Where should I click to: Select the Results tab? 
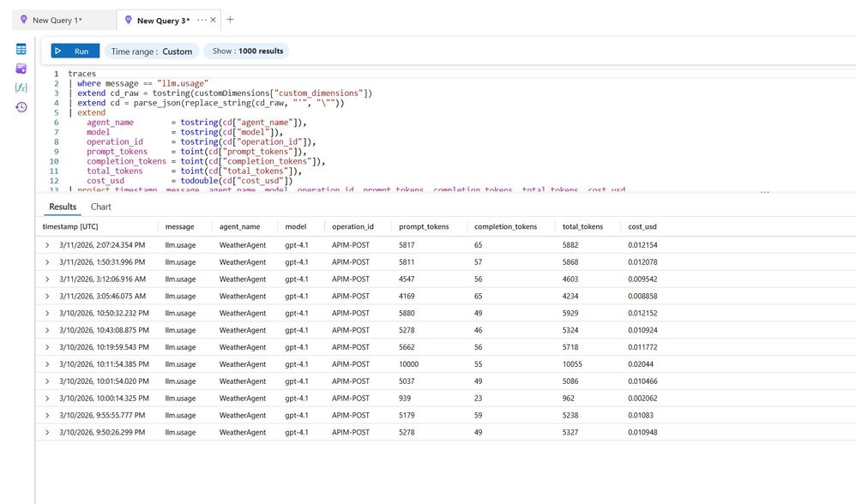click(x=63, y=207)
